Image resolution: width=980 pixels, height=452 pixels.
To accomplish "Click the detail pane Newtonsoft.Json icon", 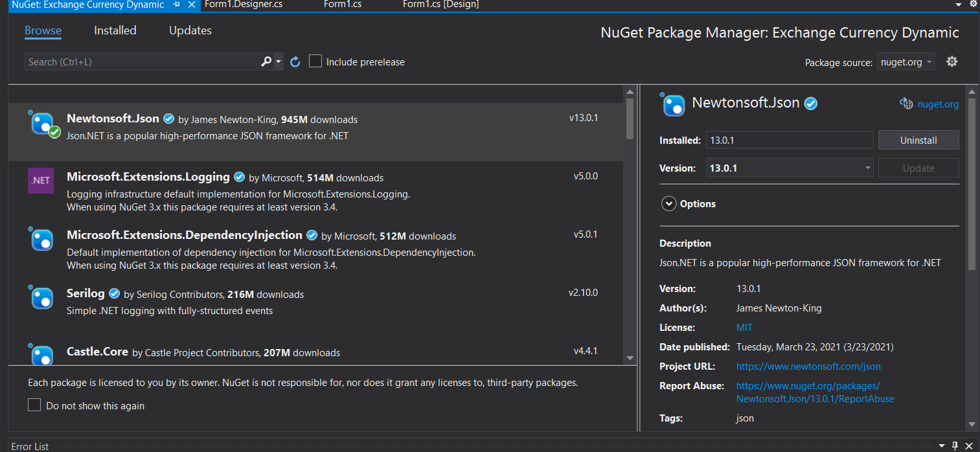I will coord(673,104).
